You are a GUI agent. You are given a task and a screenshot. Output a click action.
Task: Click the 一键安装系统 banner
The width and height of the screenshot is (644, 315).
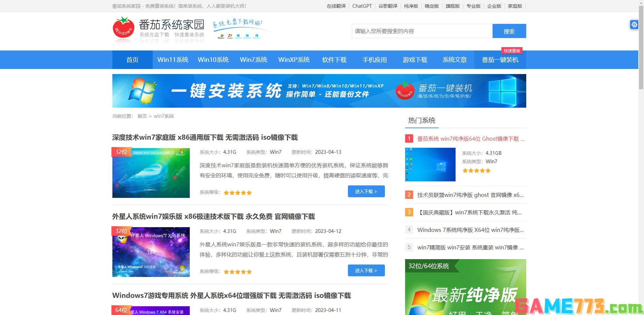pyautogui.click(x=319, y=91)
